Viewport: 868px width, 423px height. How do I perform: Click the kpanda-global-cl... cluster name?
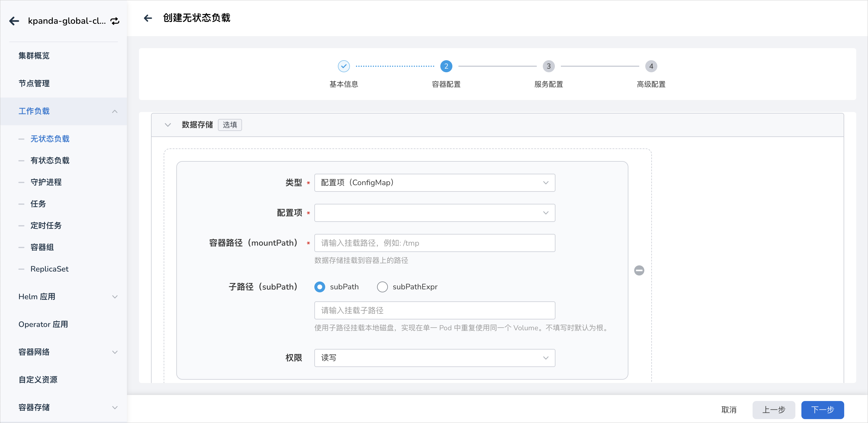(x=67, y=21)
